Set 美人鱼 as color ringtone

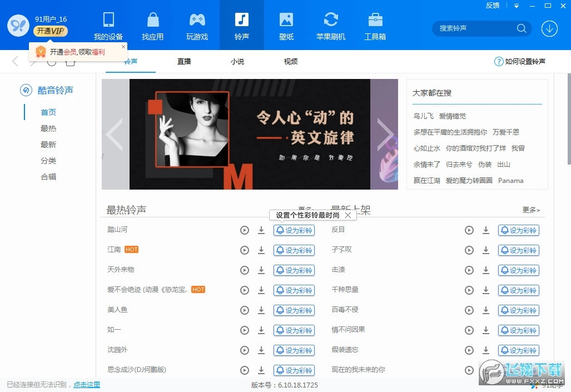click(294, 310)
